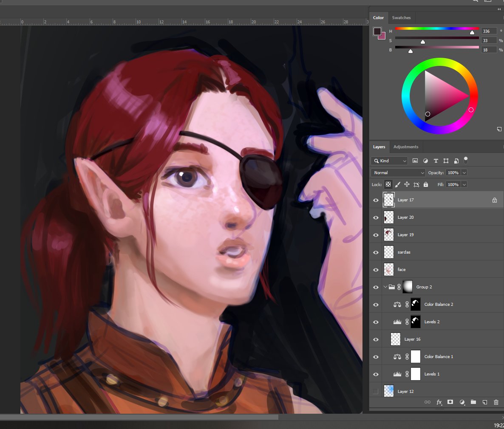
Task: Open the Fill slider dropdown arrow
Action: (464, 184)
